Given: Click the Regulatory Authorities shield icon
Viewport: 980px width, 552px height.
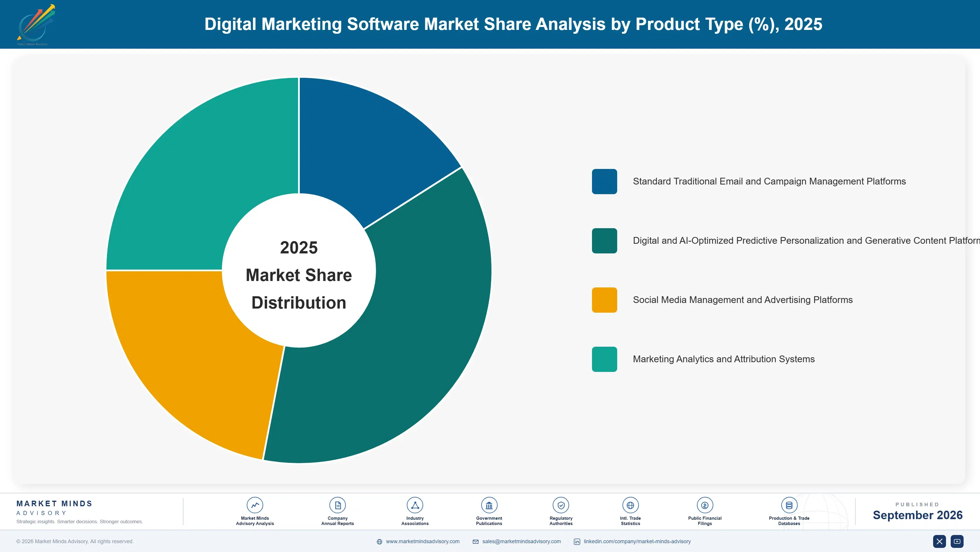Looking at the screenshot, I should 561,505.
